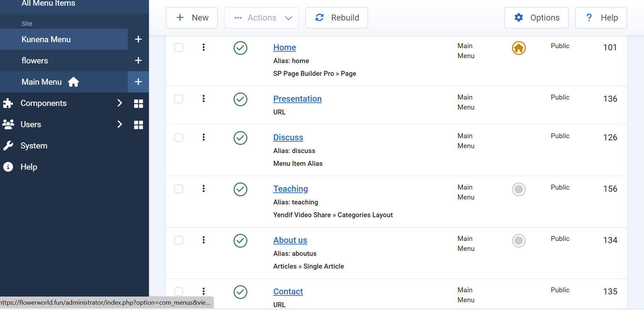Viewport: 644px width, 310px height.
Task: Click the System wrench icon
Action: point(8,146)
